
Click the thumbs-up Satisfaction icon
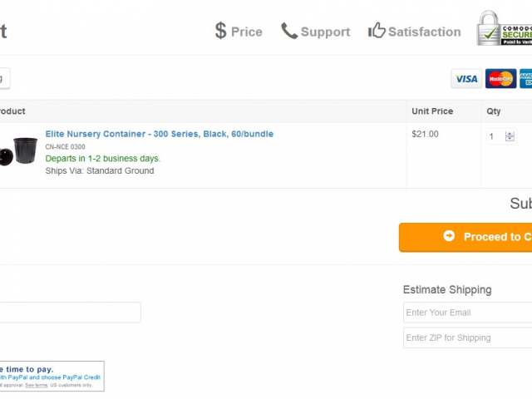coord(377,30)
